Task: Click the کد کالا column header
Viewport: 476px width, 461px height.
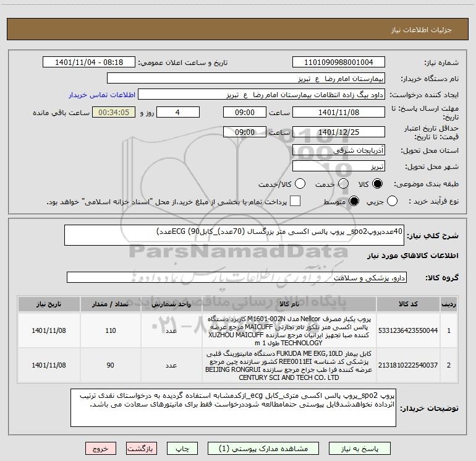Action: point(408,304)
